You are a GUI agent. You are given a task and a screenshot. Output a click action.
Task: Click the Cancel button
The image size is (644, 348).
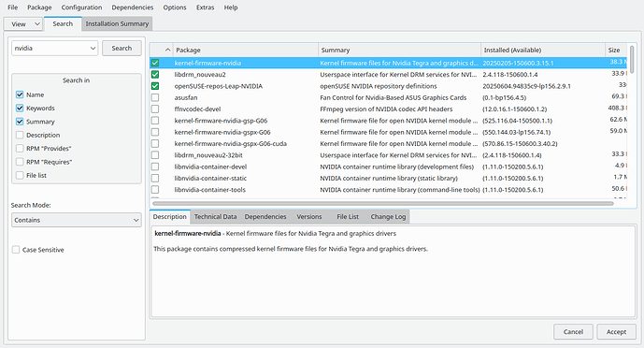[x=573, y=331]
